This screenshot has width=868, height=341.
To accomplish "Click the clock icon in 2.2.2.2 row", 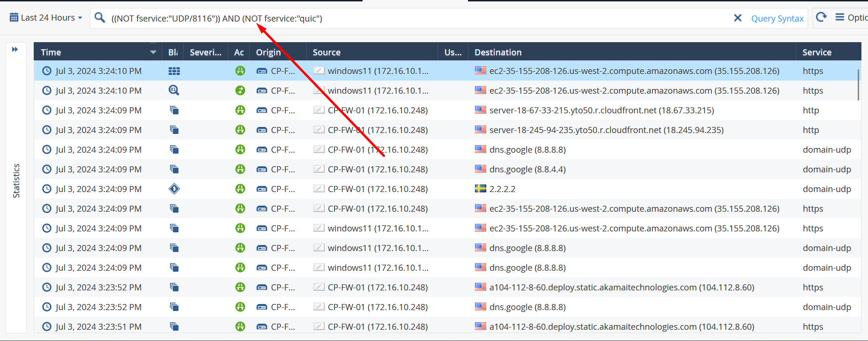I will [x=47, y=189].
